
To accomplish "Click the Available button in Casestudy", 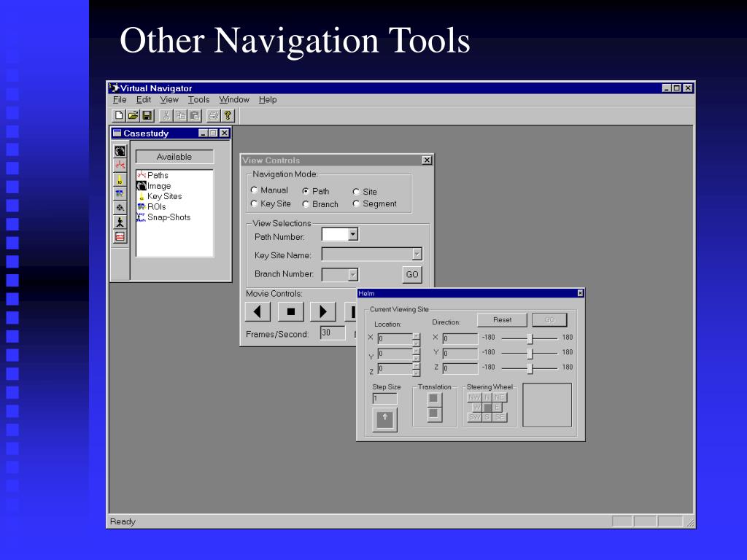I will (x=174, y=157).
